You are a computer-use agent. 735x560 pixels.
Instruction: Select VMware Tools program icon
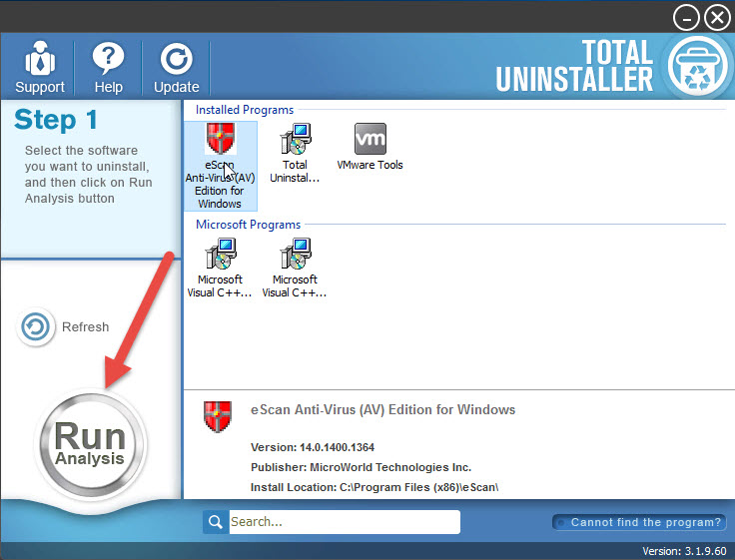click(x=369, y=146)
